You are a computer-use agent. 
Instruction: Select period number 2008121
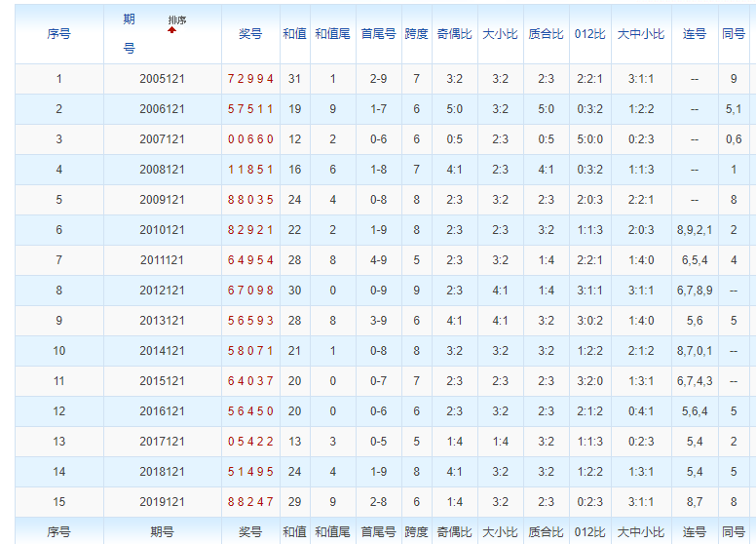162,170
